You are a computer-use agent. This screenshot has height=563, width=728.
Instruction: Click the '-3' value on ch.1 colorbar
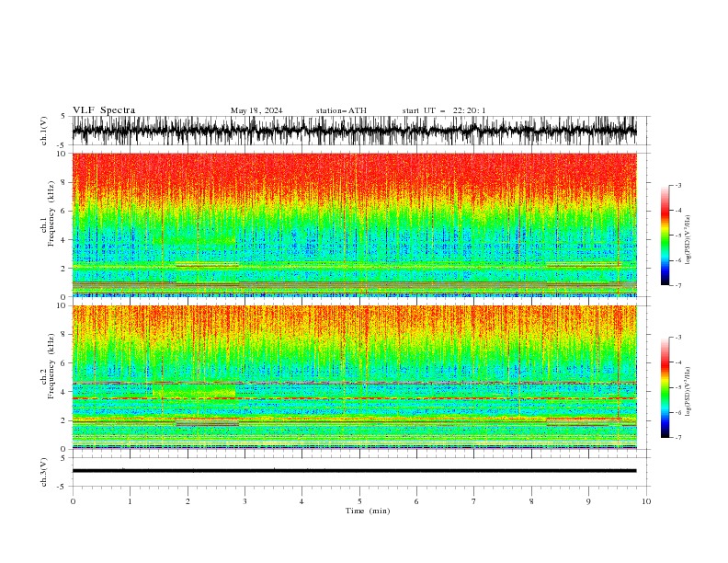678,185
